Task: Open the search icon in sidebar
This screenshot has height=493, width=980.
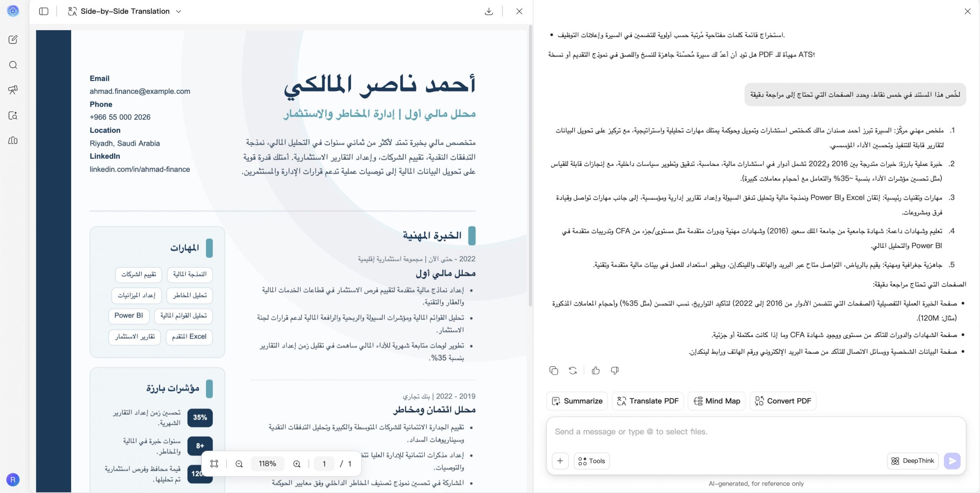Action: click(13, 65)
